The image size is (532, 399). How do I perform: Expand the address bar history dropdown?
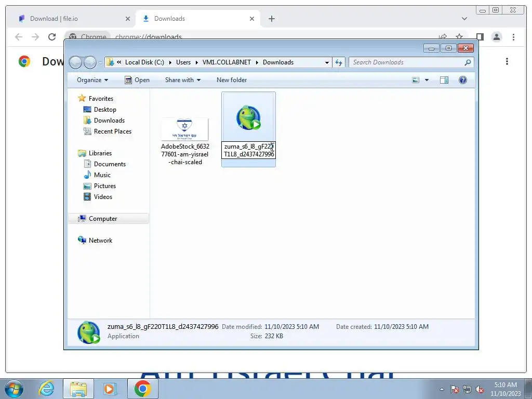coord(327,62)
